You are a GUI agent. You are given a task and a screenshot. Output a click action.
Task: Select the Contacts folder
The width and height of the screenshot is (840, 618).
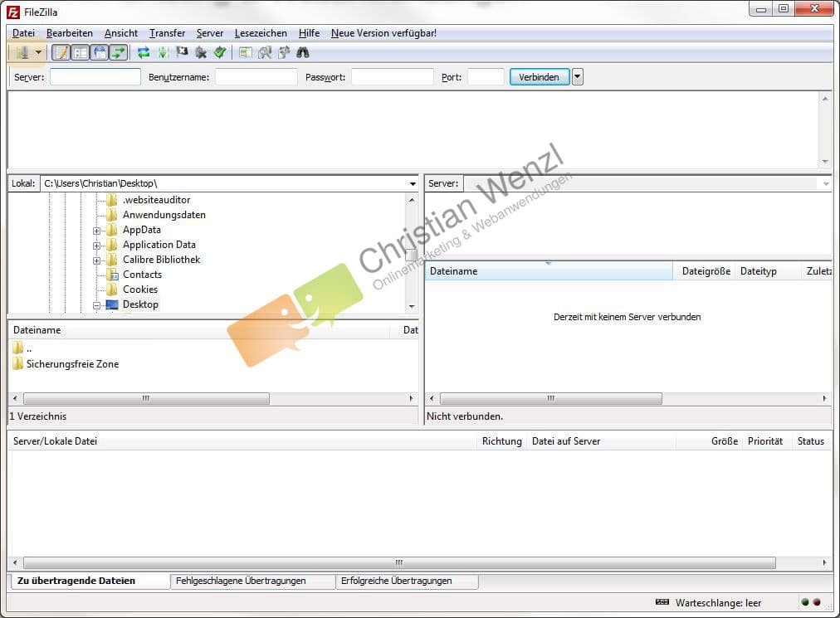coord(142,275)
